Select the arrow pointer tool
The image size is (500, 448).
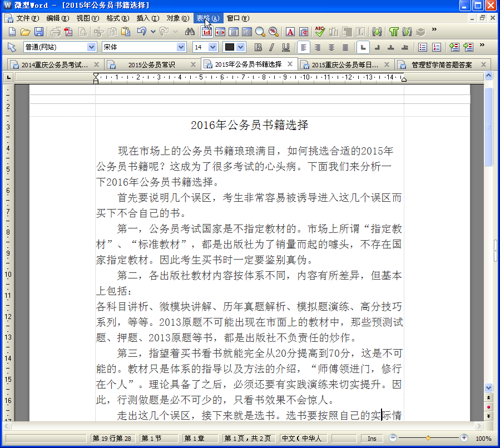(x=12, y=47)
